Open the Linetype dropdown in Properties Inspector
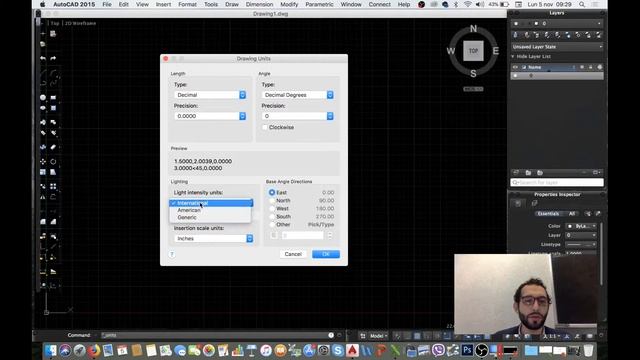 pos(581,244)
